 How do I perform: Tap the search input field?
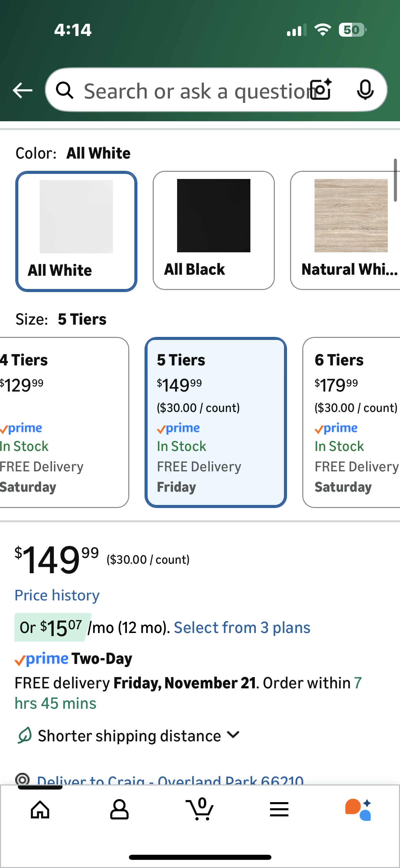193,91
